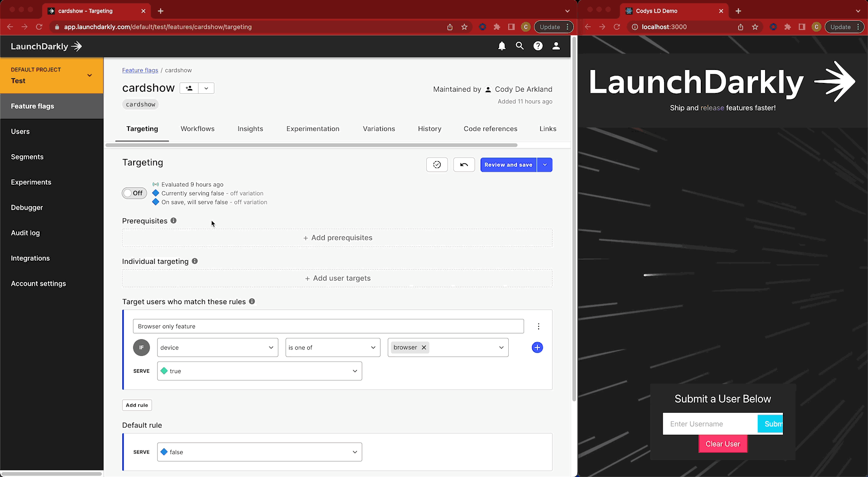This screenshot has height=477, width=868.
Task: Add a clause with the blue plus icon
Action: click(x=537, y=348)
